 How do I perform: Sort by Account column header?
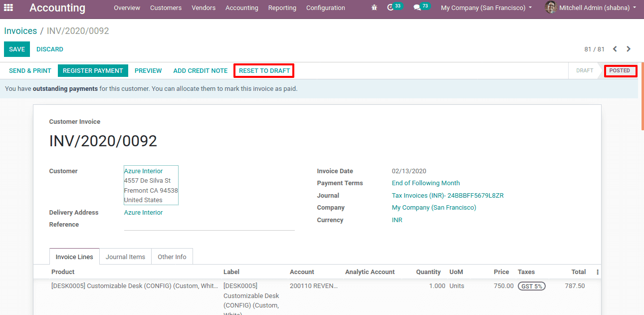coord(302,272)
